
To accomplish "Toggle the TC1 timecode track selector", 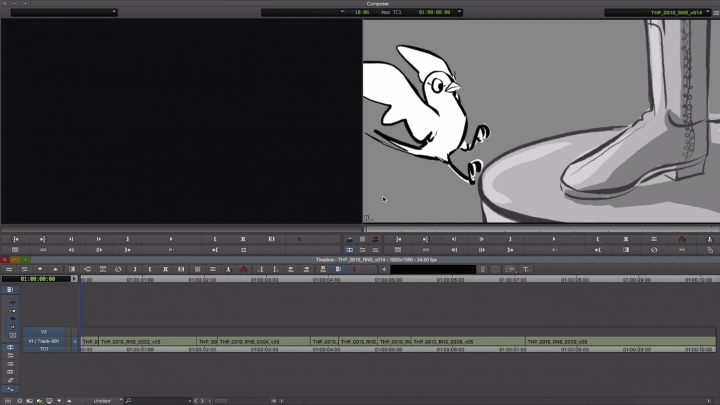I will [x=43, y=349].
